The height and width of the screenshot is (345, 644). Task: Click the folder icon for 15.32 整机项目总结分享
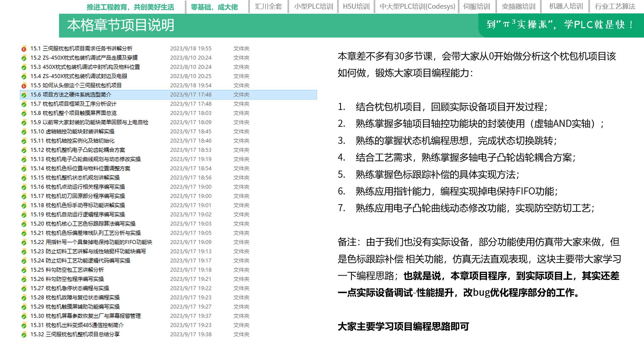coord(24,335)
